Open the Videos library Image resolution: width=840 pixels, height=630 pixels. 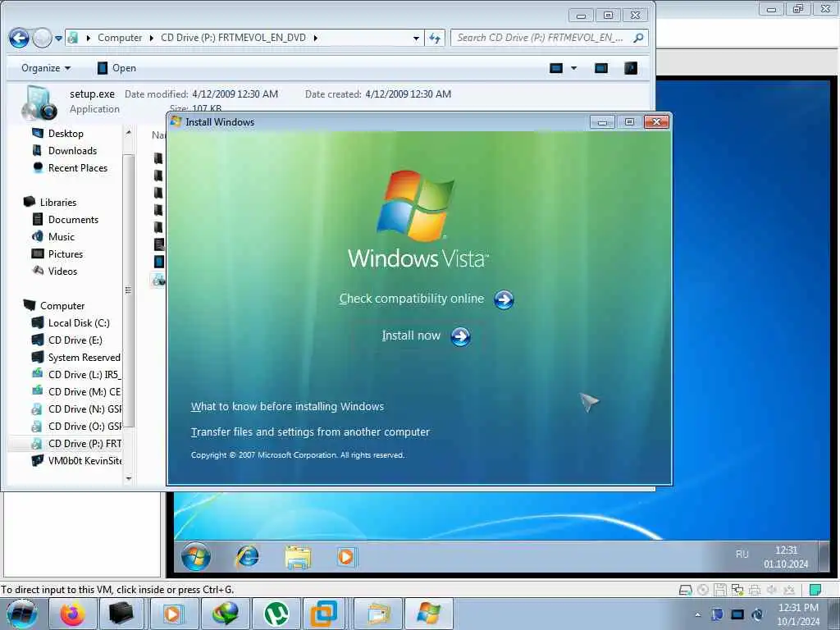point(55,271)
